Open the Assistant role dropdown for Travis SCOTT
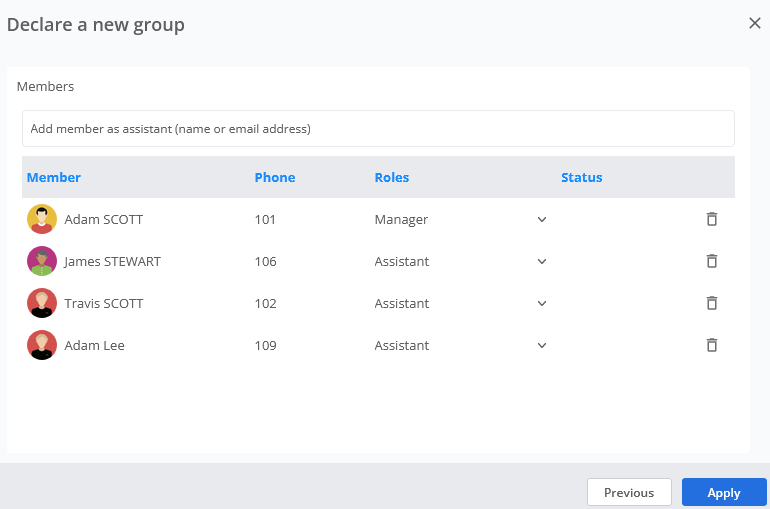770x509 pixels. [x=542, y=304]
